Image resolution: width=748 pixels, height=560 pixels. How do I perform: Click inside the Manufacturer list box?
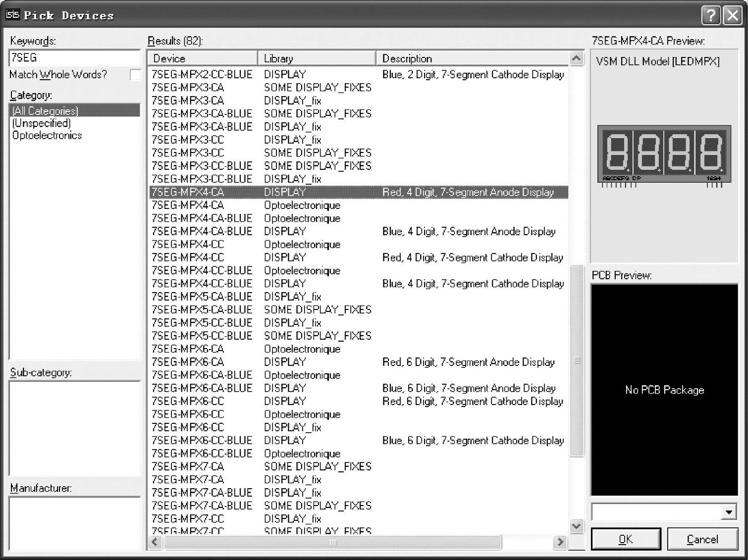[75, 523]
